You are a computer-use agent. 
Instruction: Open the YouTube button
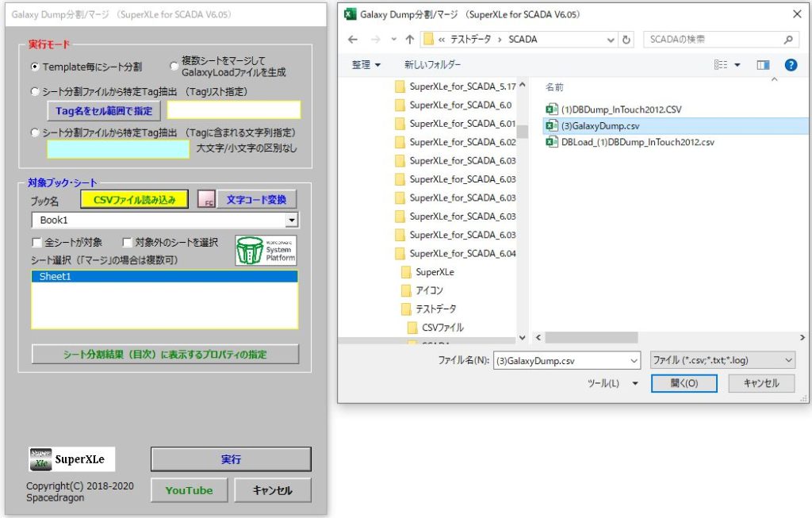[189, 490]
